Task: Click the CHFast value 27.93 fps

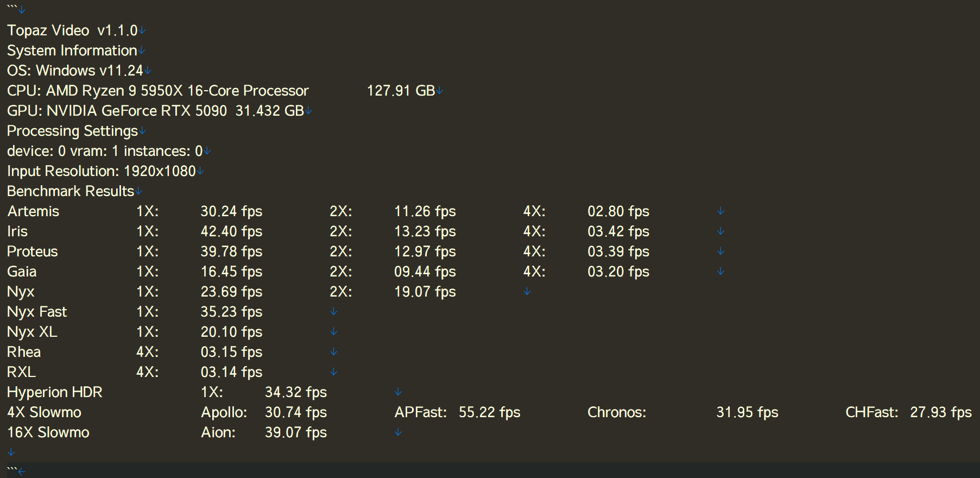Action: pyautogui.click(x=940, y=412)
